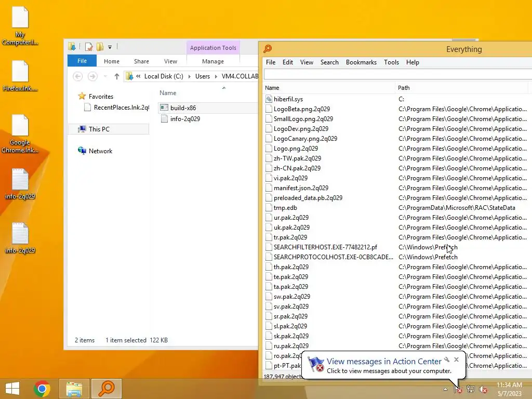Click the info-2q029 text file icon in Explorer

tap(164, 119)
